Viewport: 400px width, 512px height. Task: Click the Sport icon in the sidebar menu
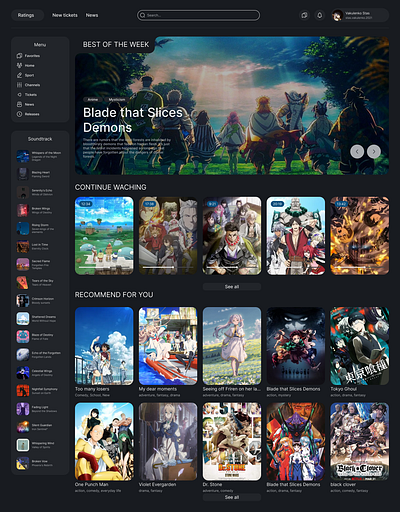[x=19, y=75]
